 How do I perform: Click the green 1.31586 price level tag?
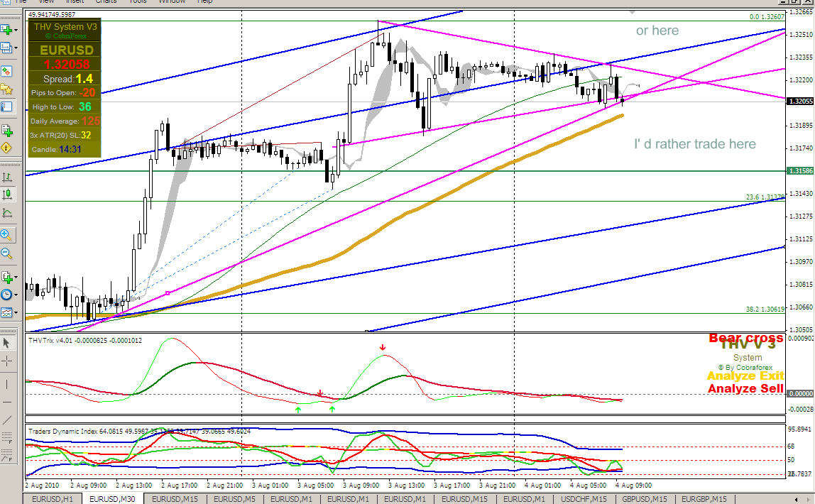(801, 170)
